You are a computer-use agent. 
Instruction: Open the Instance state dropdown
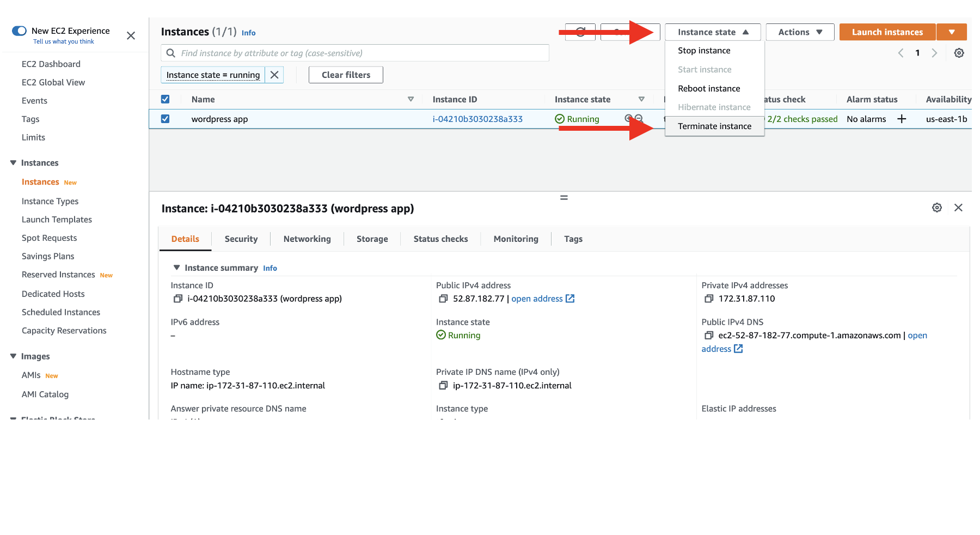713,32
